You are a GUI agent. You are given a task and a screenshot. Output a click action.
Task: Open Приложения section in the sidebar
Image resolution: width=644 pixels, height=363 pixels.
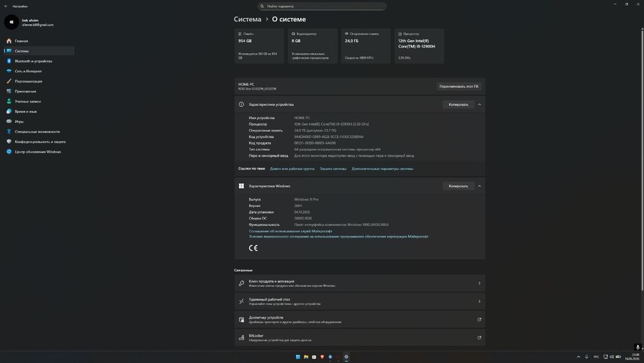(39, 92)
